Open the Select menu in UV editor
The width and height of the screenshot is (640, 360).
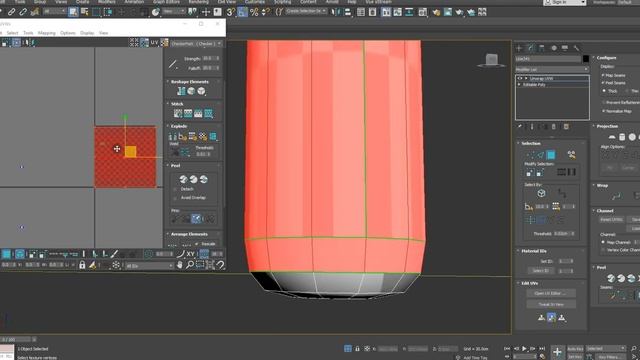(x=12, y=33)
